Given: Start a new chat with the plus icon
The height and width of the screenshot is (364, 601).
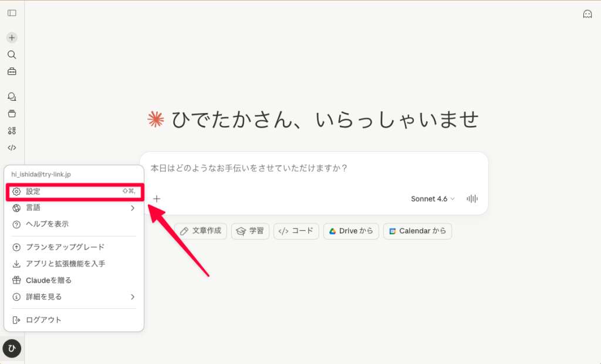Looking at the screenshot, I should coord(11,38).
